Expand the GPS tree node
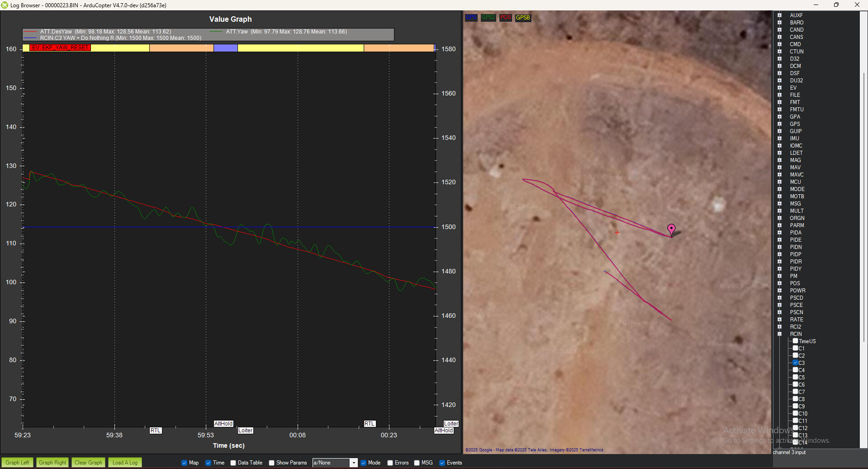The width and height of the screenshot is (868, 469). coord(779,124)
